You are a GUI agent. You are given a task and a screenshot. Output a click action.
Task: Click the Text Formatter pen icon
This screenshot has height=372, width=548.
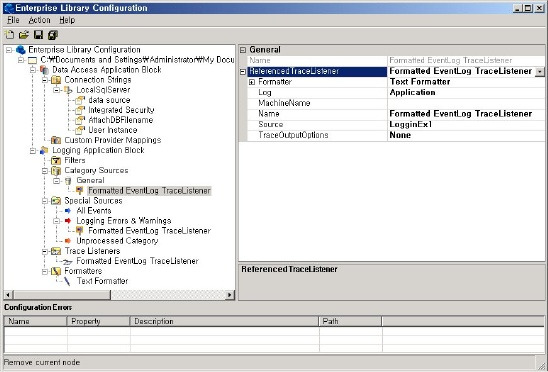(x=67, y=281)
